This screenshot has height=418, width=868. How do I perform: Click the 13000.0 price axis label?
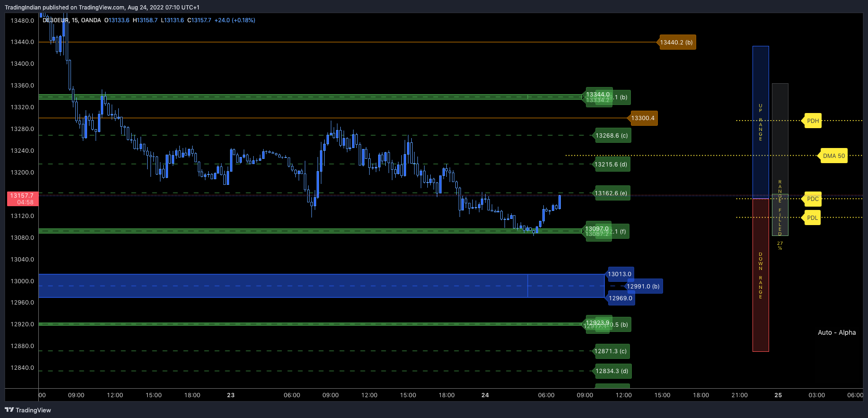pyautogui.click(x=22, y=281)
